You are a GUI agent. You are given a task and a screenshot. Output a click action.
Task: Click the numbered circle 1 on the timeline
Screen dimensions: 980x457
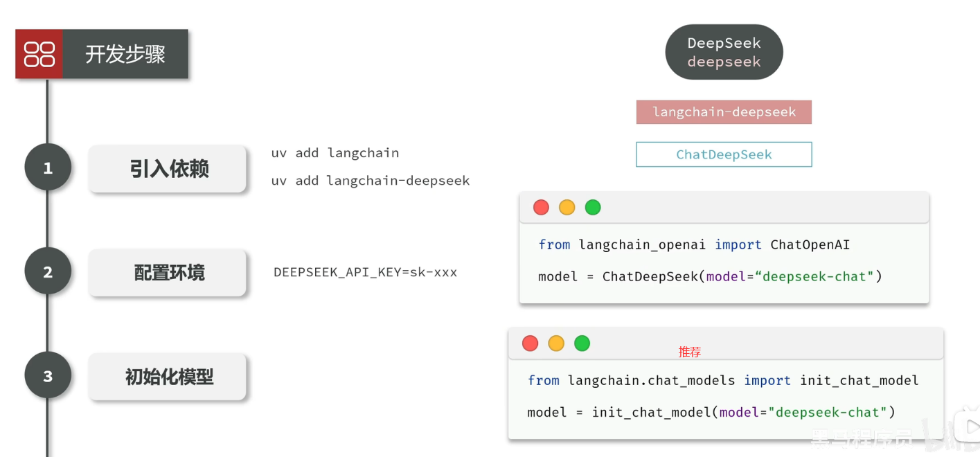48,168
